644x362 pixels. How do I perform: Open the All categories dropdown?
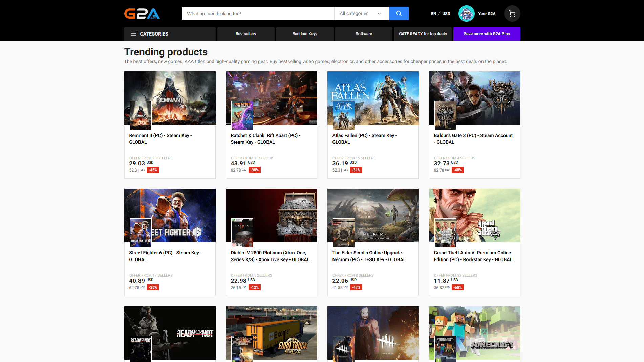[x=360, y=14]
